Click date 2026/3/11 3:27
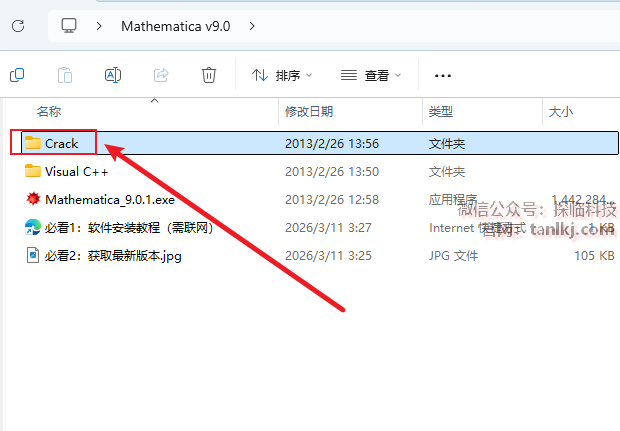 [328, 228]
